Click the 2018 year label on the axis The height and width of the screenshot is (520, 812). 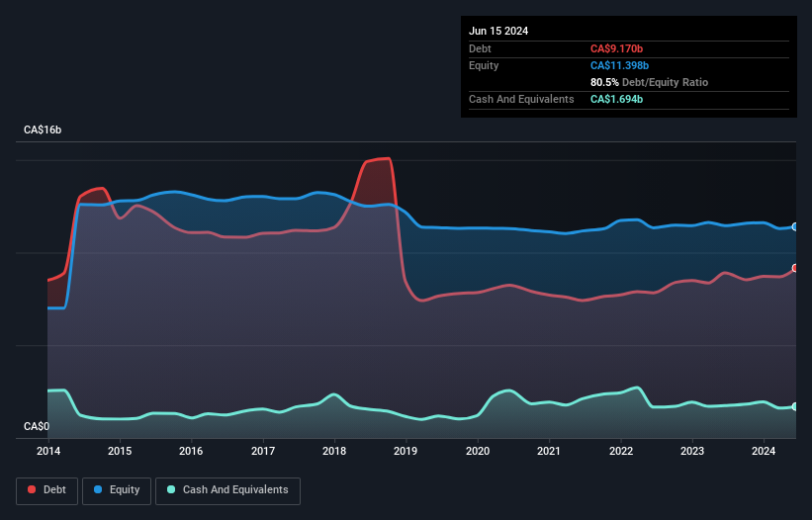pyautogui.click(x=334, y=452)
